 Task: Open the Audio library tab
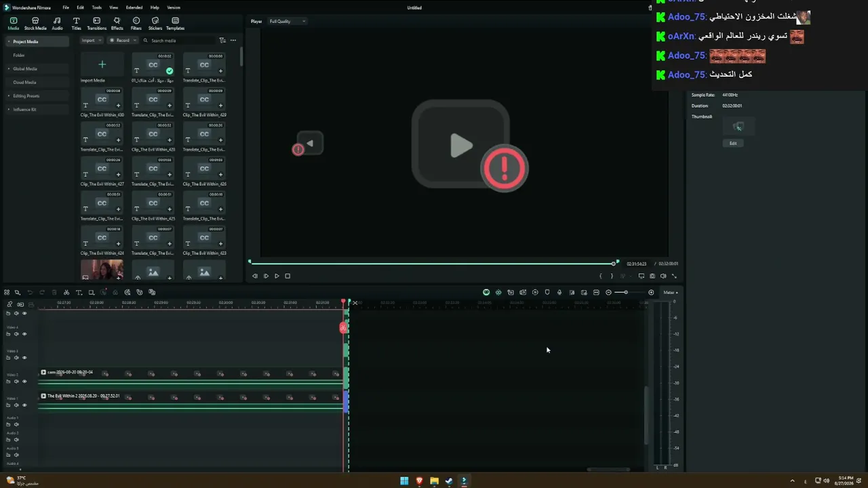coord(57,24)
